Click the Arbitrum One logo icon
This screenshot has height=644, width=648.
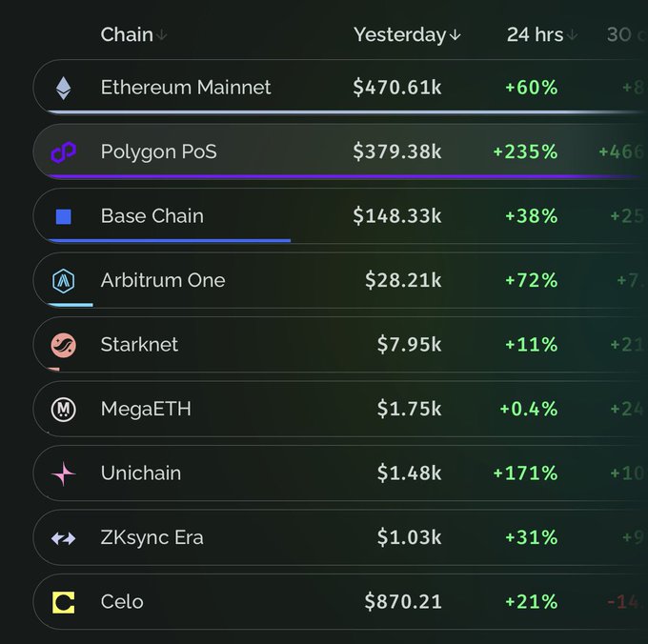63,280
